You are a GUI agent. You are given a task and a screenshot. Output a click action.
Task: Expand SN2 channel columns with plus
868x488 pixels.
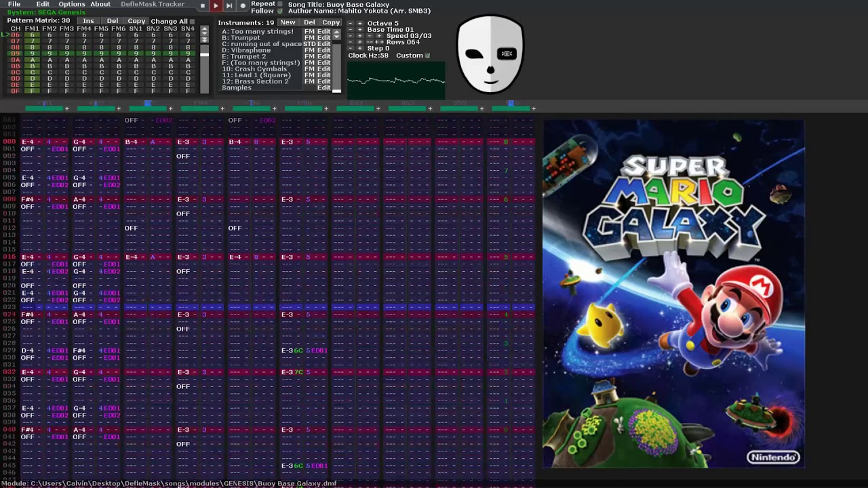(x=430, y=108)
